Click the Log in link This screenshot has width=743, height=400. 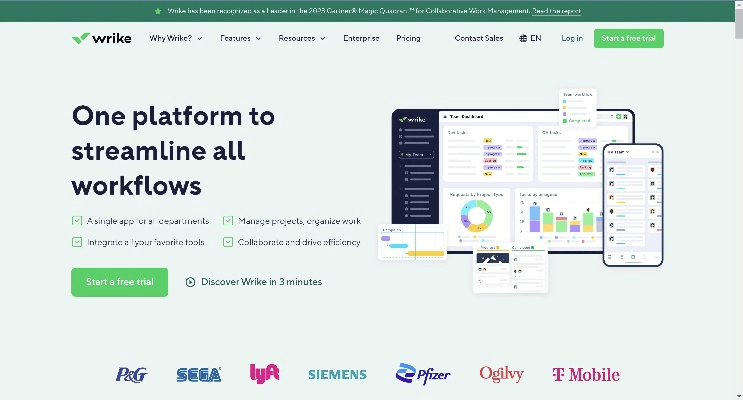pos(572,38)
